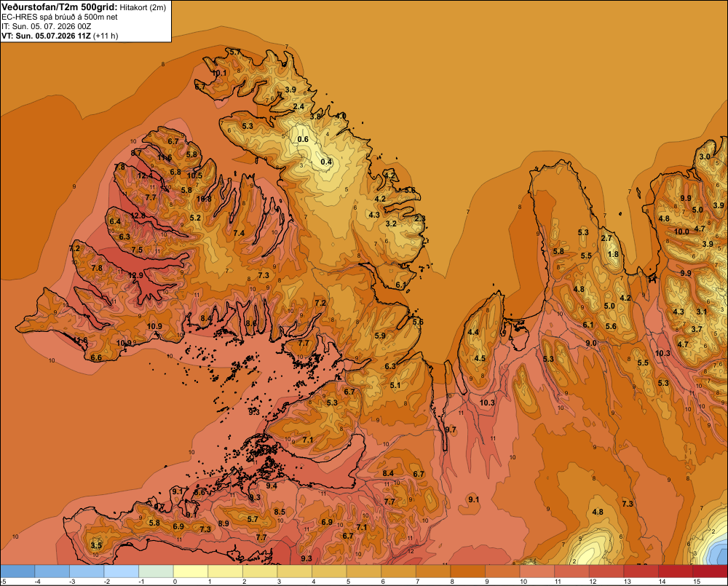
Task: Pick the 12.8 temperature label
Action: point(138,215)
